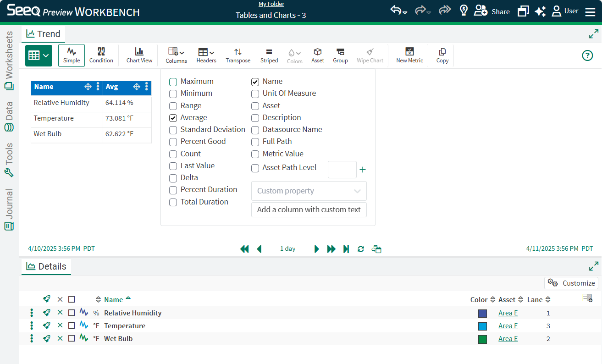Click the Group toolbar icon
Image resolution: width=602 pixels, height=364 pixels.
(340, 55)
